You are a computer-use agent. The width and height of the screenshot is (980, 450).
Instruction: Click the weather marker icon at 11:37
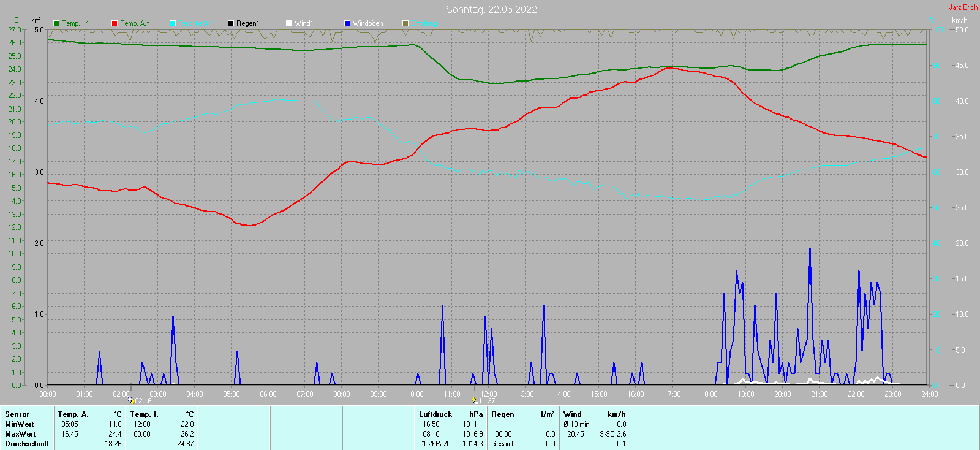[x=474, y=401]
